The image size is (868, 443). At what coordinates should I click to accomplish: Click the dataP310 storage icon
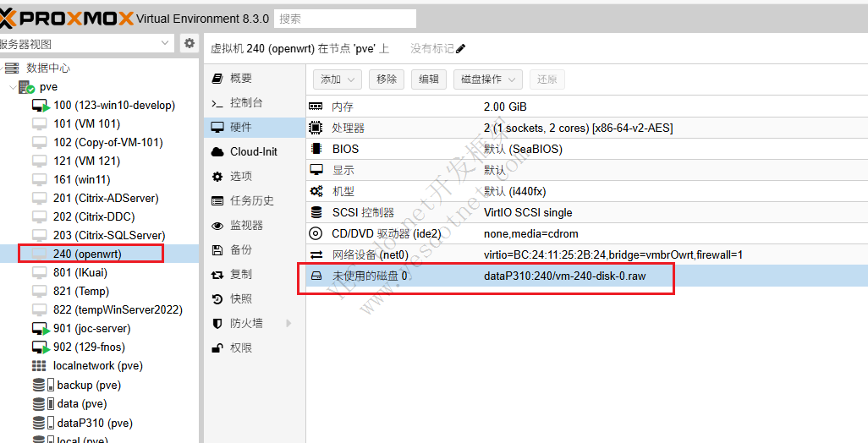click(x=42, y=423)
